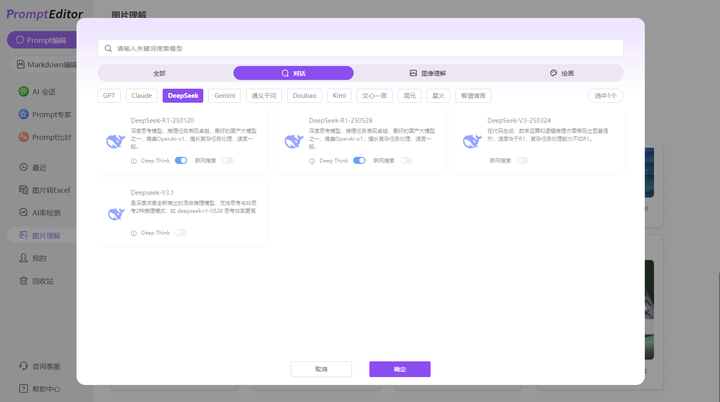Click the 咨询客服 headset icon

23,366
